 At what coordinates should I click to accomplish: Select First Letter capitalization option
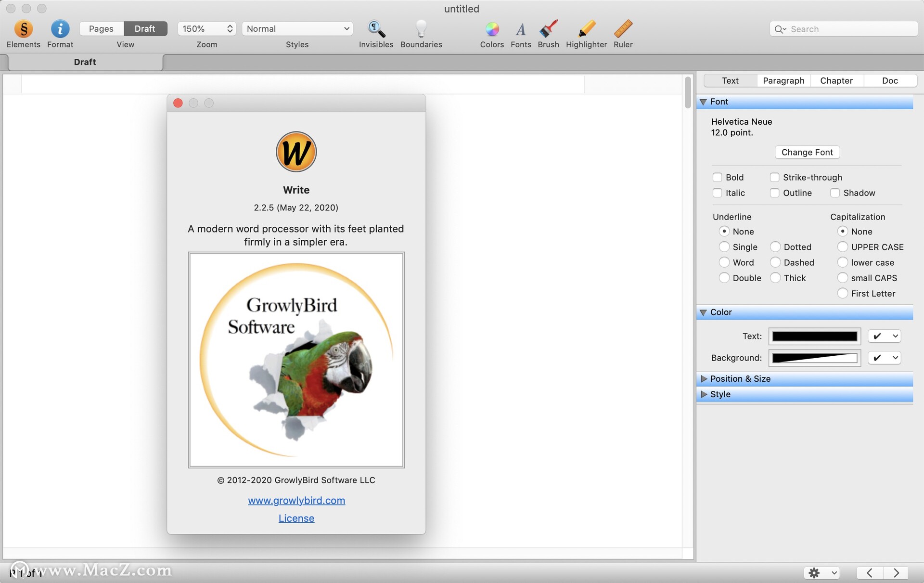coord(842,293)
